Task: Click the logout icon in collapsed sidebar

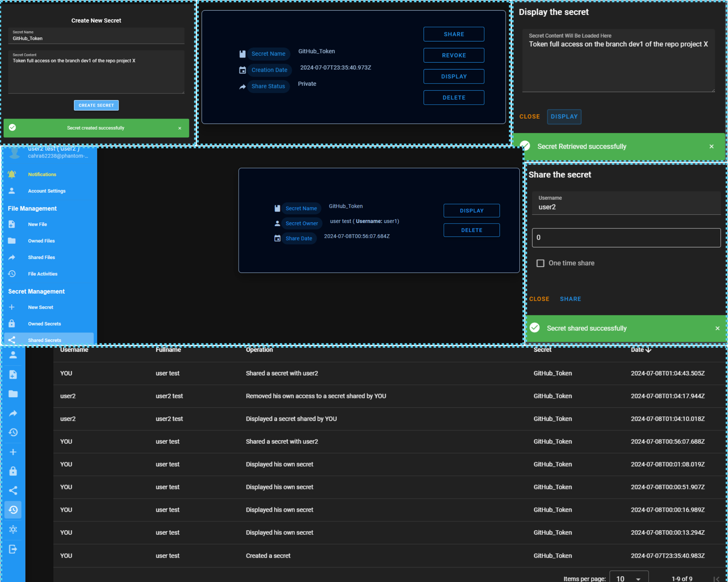Action: tap(13, 549)
